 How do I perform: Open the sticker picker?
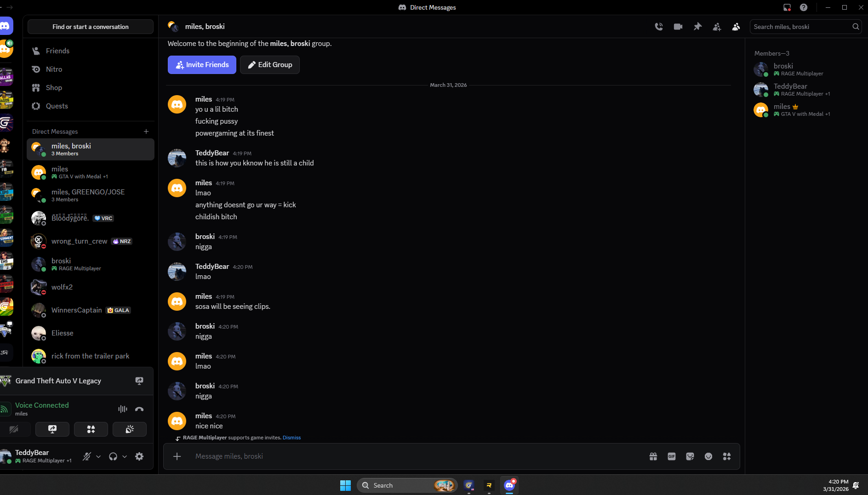click(690, 456)
